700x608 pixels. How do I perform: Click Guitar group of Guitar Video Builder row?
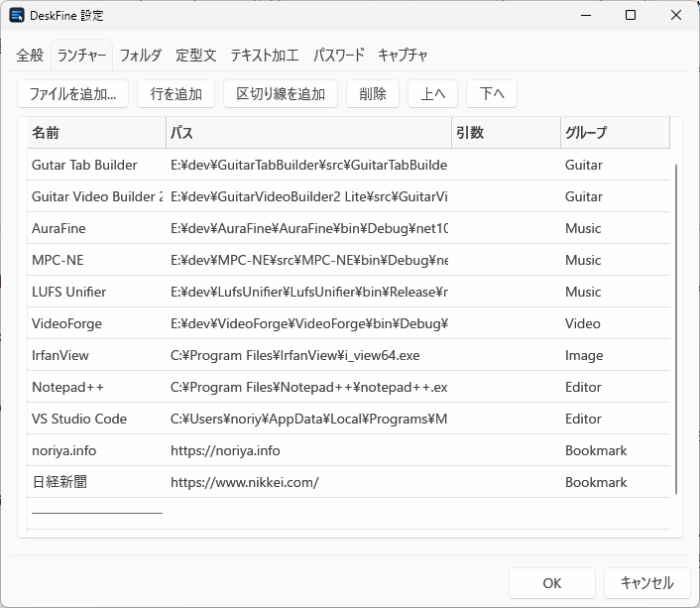[615, 196]
